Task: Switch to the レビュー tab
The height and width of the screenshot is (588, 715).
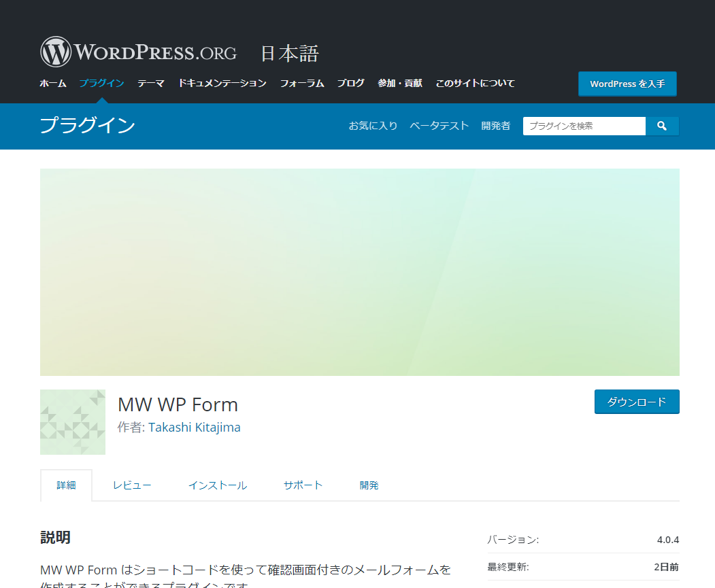Action: point(132,485)
